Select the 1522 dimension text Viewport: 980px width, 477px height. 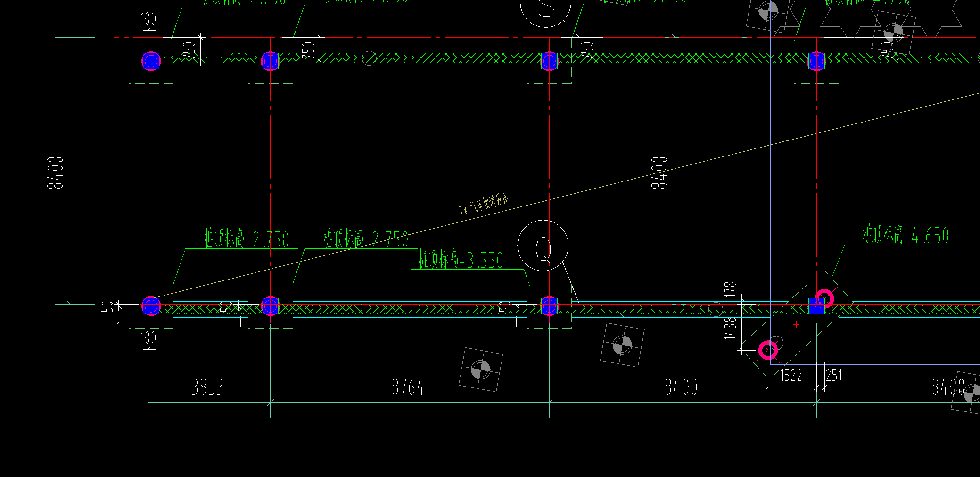(791, 375)
